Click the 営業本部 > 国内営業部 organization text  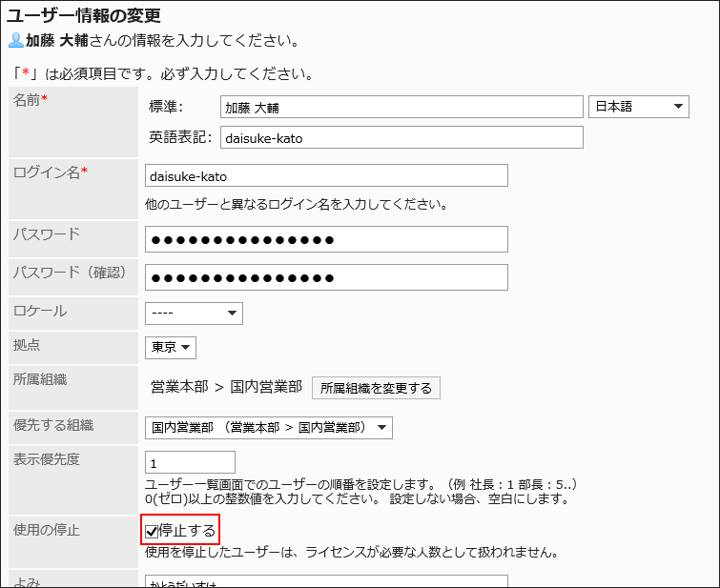[x=226, y=387]
